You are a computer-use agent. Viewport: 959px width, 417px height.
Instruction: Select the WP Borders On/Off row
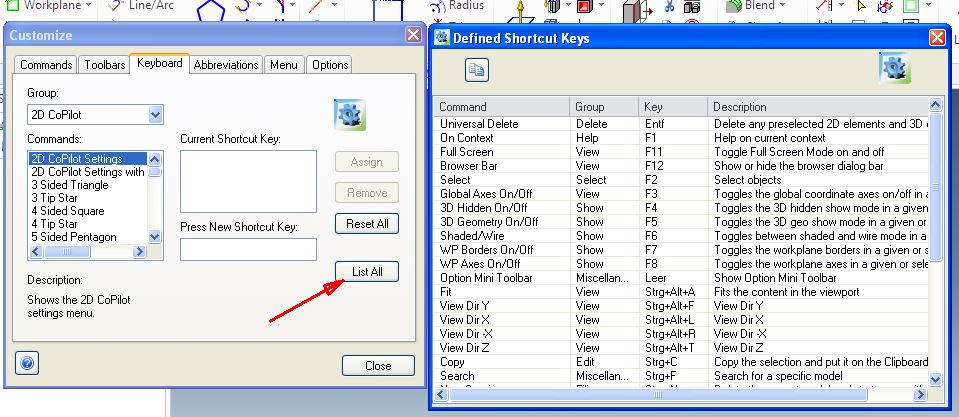(x=681, y=250)
